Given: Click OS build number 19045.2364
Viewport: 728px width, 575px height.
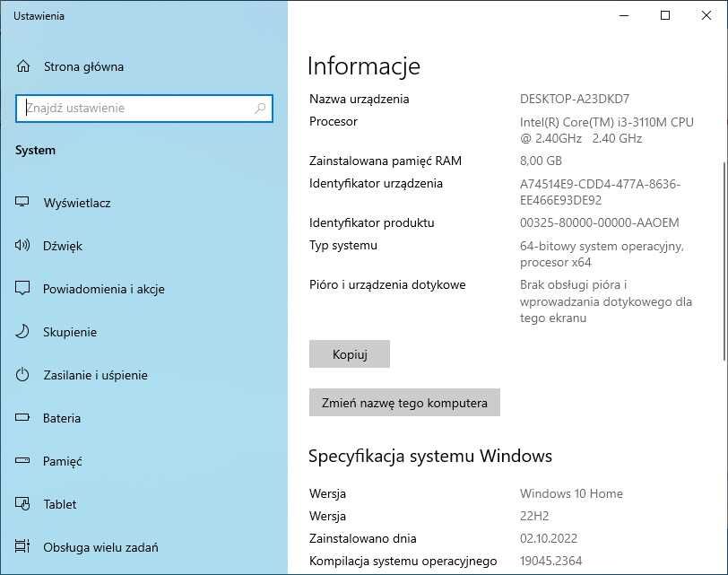Looking at the screenshot, I should coord(551,561).
